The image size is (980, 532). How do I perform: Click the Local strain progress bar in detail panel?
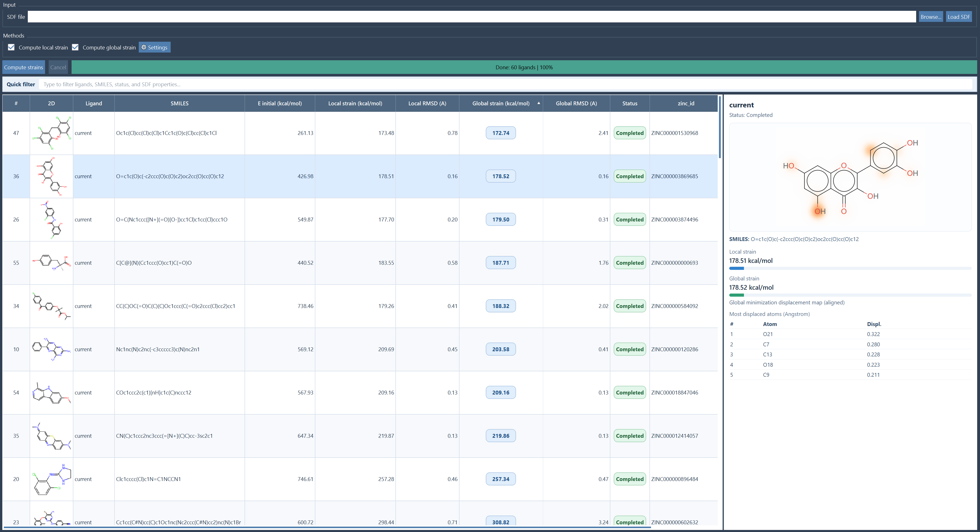[851, 268]
